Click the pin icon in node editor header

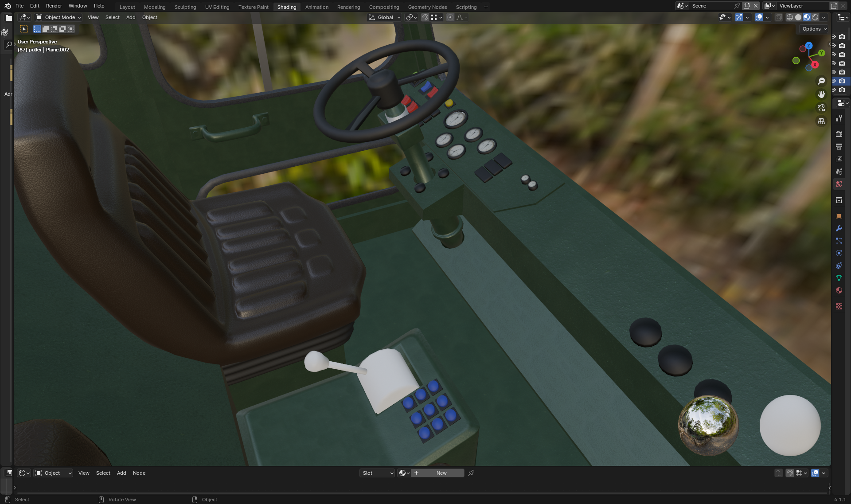click(471, 473)
